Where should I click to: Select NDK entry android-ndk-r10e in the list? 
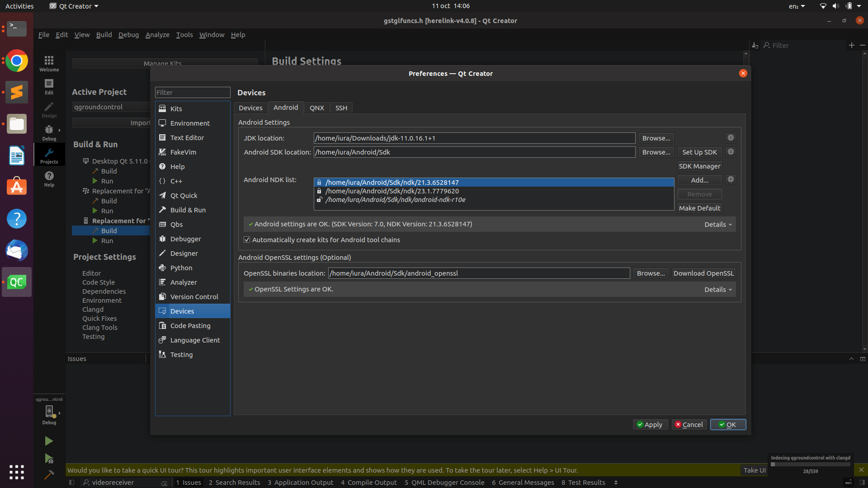pos(395,199)
